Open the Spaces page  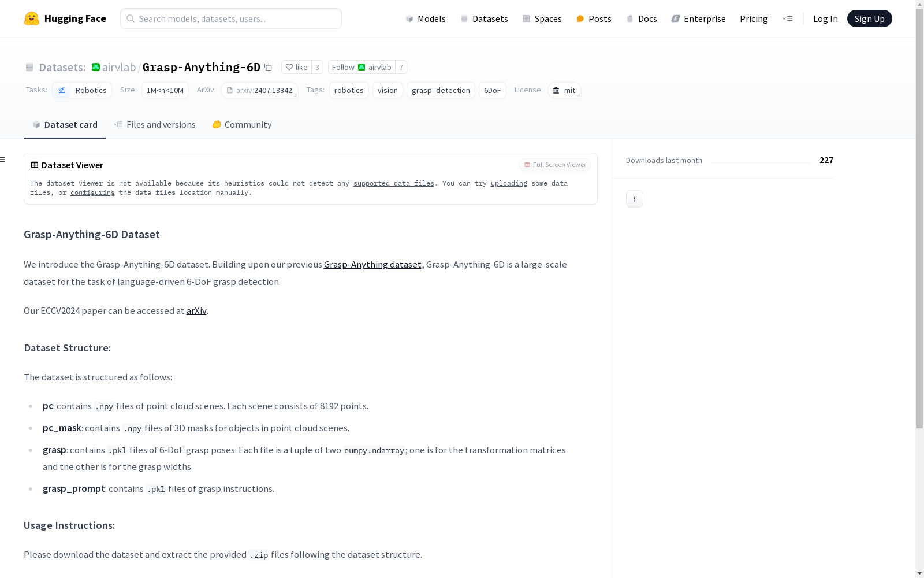[x=542, y=18]
